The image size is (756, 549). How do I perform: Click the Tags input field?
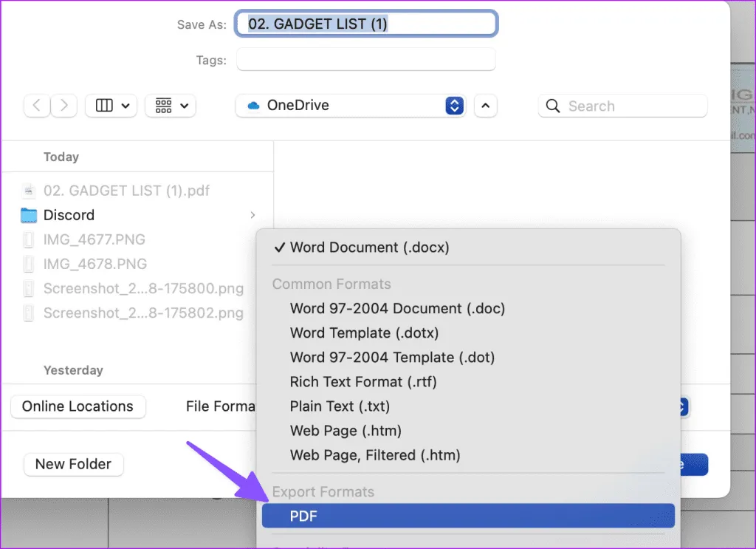point(366,60)
